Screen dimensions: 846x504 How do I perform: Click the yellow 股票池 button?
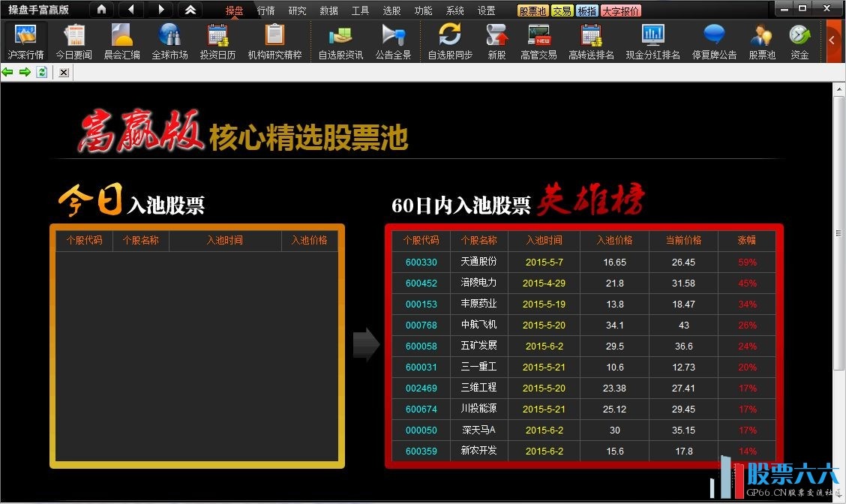(532, 11)
